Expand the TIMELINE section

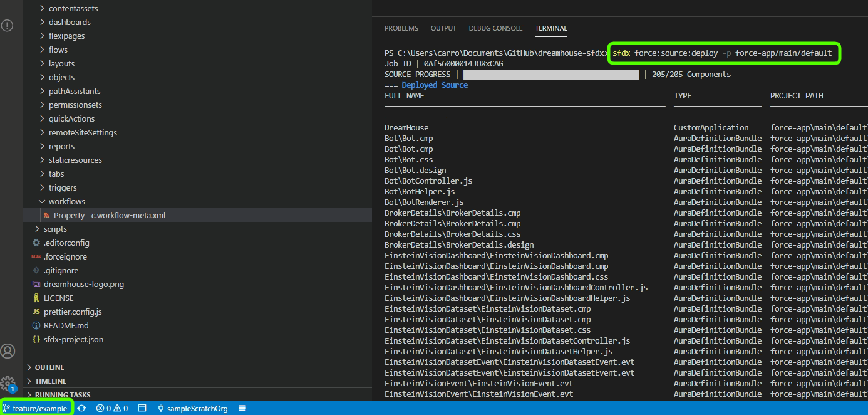pyautogui.click(x=51, y=381)
